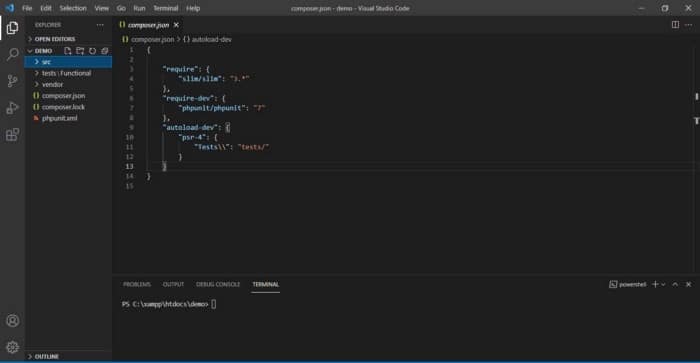Expand the OUTLINE section
The width and height of the screenshot is (700, 363).
coord(68,356)
